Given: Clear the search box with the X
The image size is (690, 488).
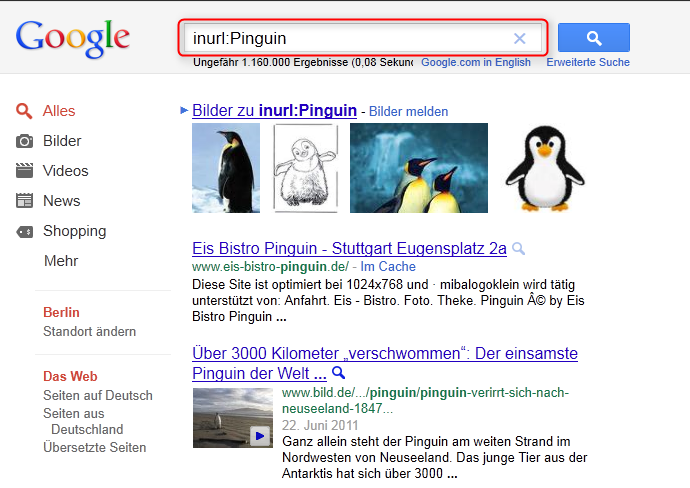Looking at the screenshot, I should [520, 38].
